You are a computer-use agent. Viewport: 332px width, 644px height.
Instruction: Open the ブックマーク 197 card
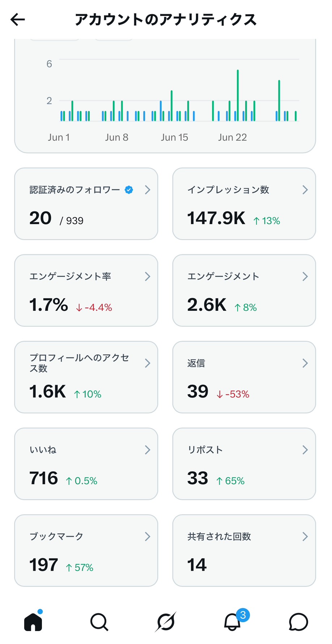tap(86, 550)
